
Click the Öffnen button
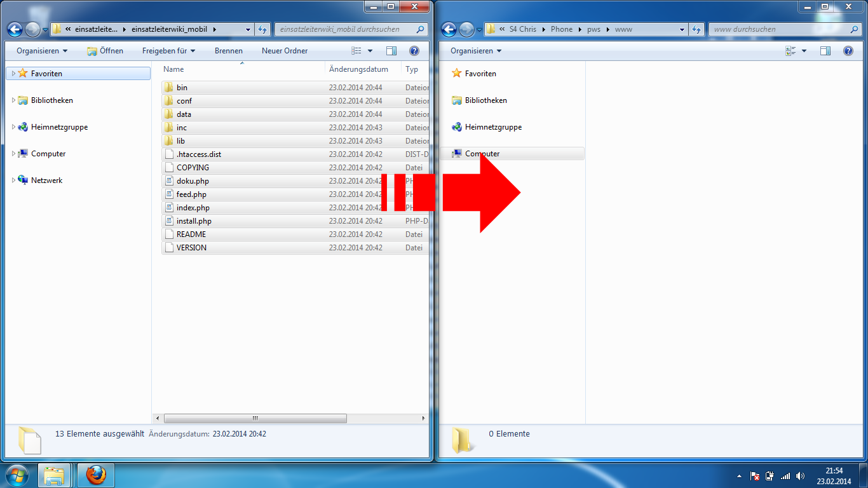[105, 51]
